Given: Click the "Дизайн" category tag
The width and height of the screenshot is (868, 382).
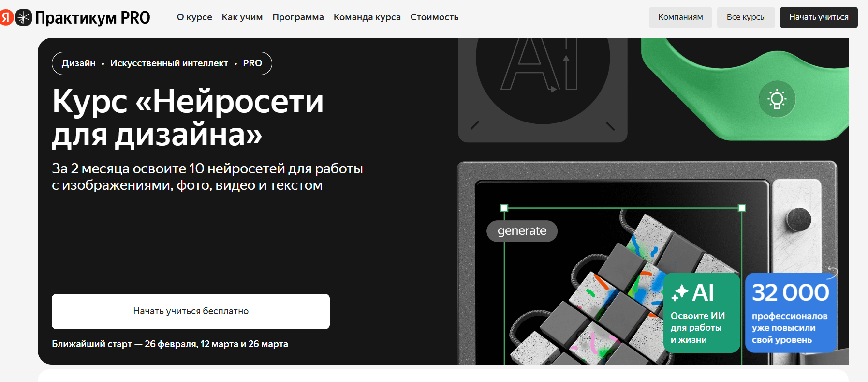Looking at the screenshot, I should (x=79, y=63).
